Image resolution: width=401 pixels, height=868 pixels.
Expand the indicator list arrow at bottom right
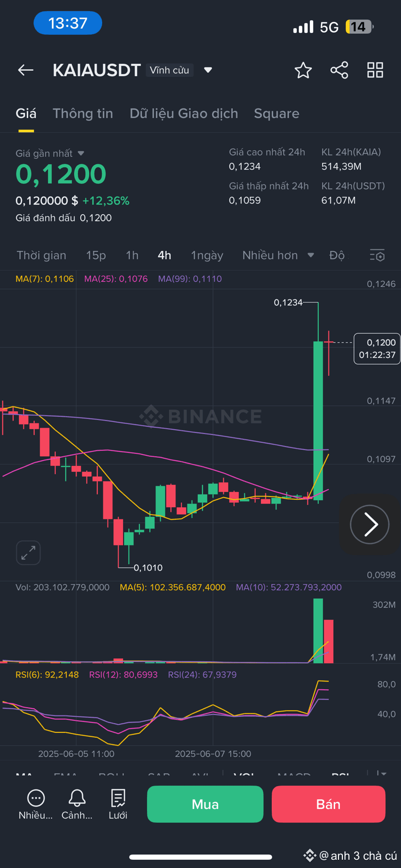point(382,774)
